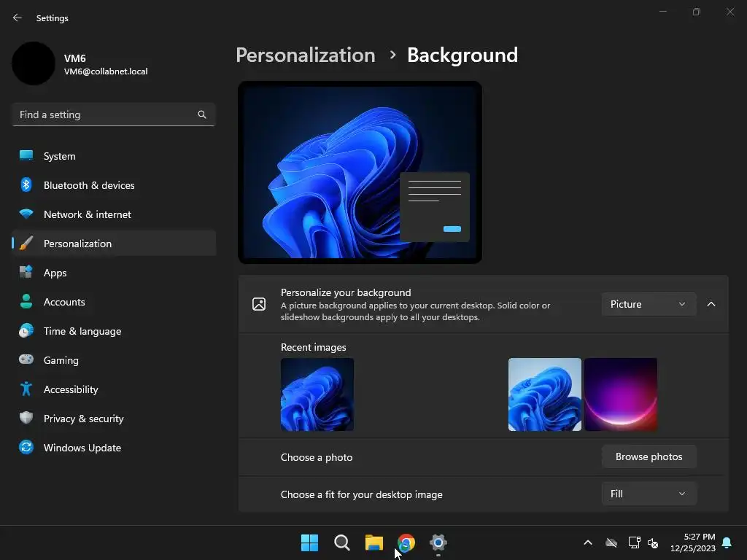Click VM6@collabnet.local account text
747x560 pixels.
[106, 71]
